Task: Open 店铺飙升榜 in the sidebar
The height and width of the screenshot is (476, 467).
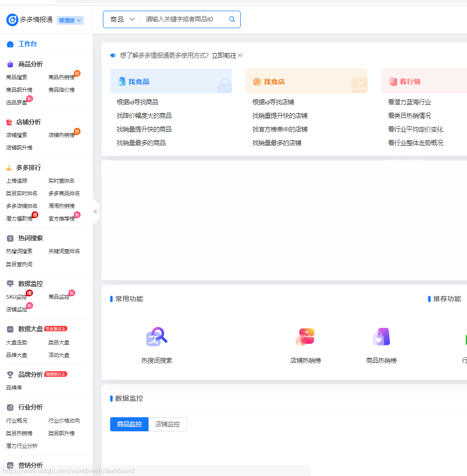Action: point(19,148)
